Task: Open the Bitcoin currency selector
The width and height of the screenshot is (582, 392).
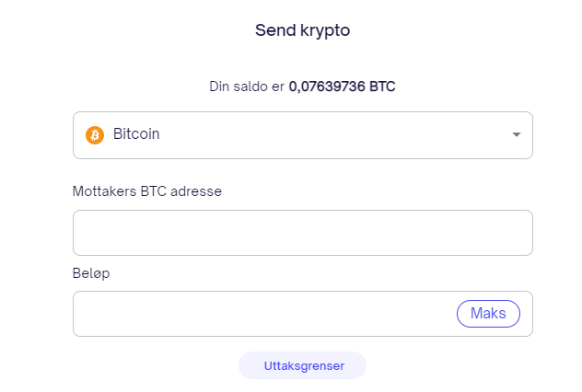Action: [x=302, y=135]
